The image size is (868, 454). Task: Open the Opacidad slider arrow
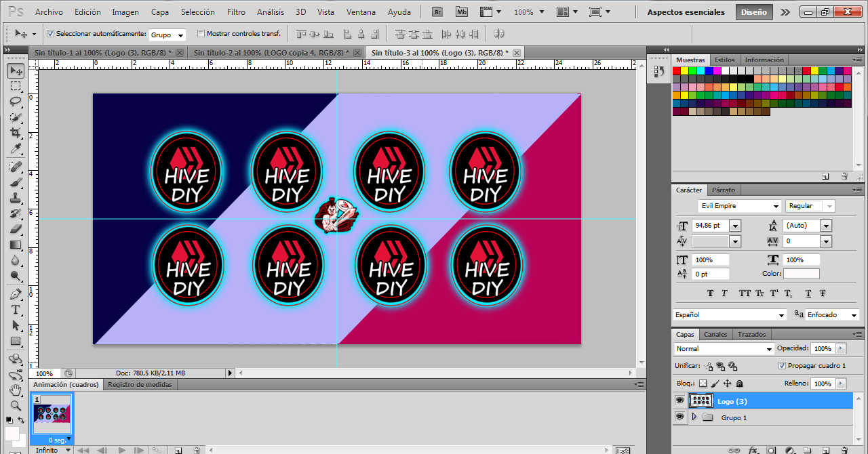841,348
